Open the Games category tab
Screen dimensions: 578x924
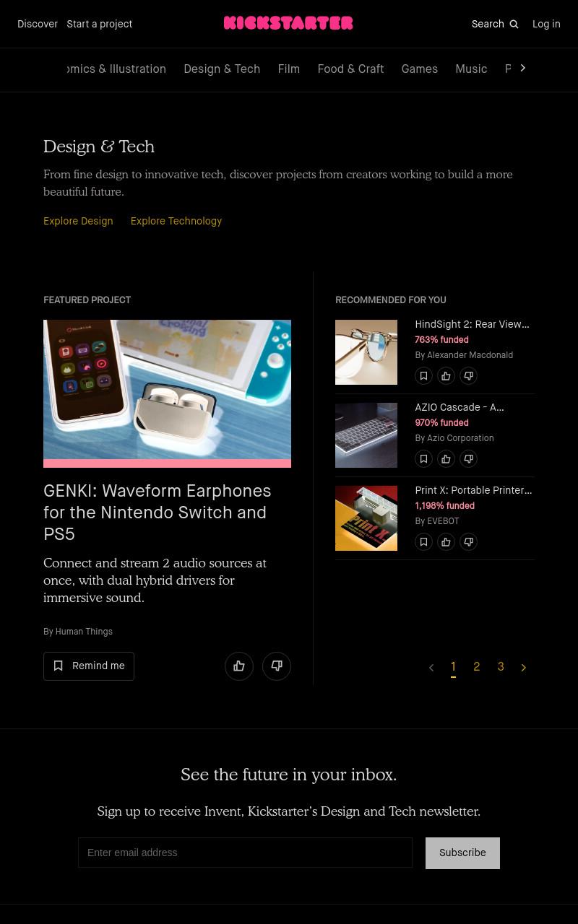click(x=420, y=69)
